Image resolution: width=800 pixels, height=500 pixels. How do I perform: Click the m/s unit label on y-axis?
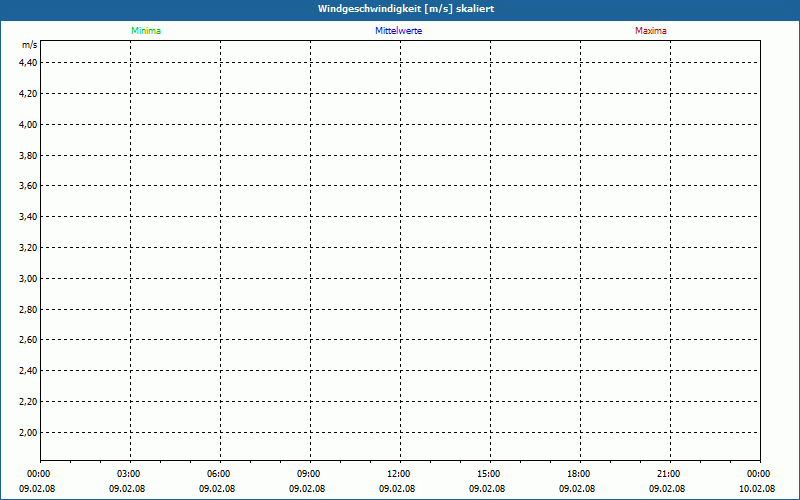point(30,45)
